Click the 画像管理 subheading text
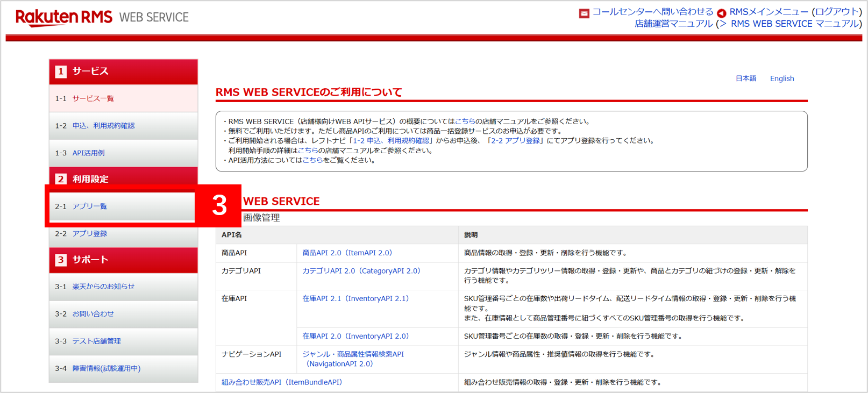868x393 pixels. click(x=261, y=218)
